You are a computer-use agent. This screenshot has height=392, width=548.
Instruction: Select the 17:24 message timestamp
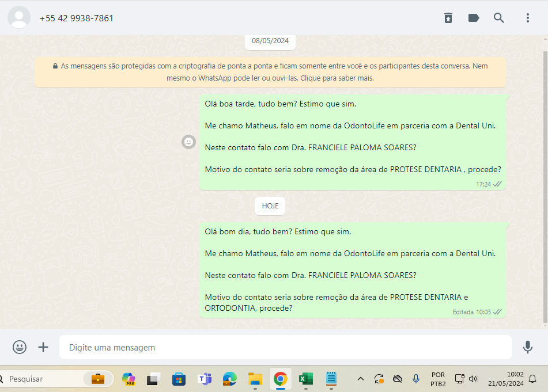(483, 184)
